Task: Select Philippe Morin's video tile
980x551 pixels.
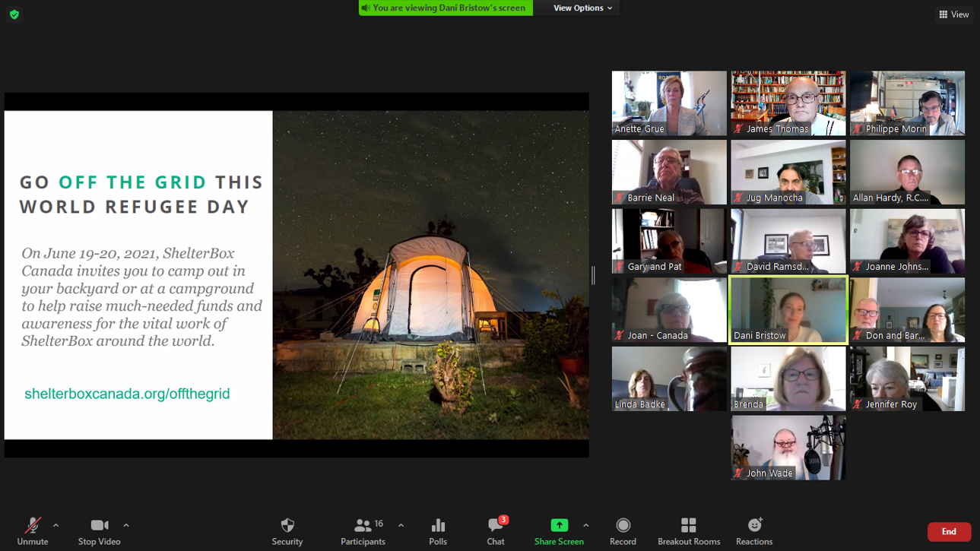Action: (x=907, y=103)
